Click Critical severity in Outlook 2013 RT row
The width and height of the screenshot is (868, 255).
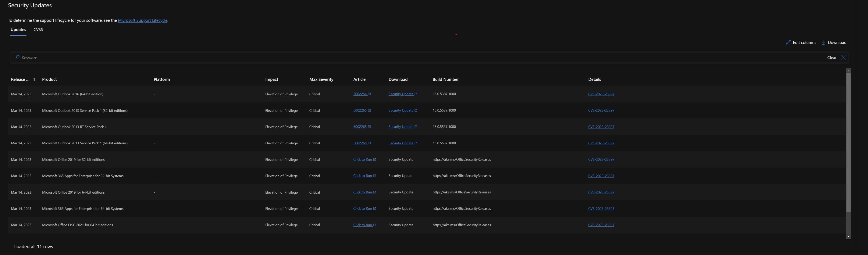[x=314, y=127]
